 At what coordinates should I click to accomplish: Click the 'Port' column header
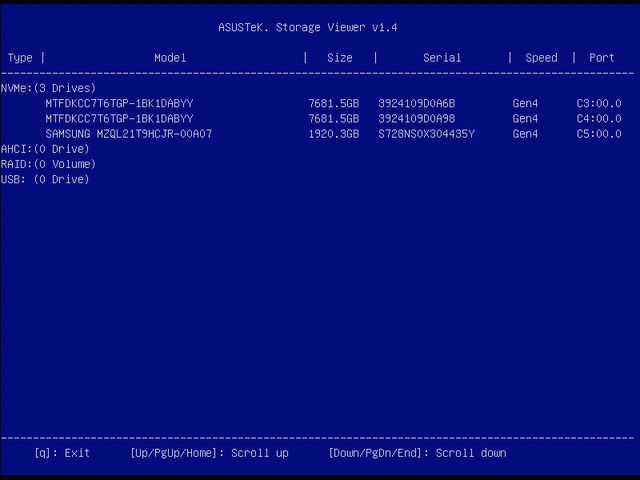(602, 58)
